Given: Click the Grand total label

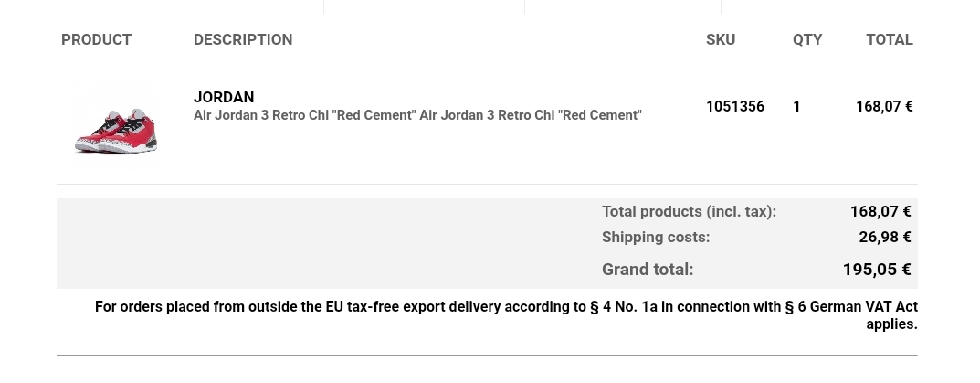Looking at the screenshot, I should [x=648, y=269].
